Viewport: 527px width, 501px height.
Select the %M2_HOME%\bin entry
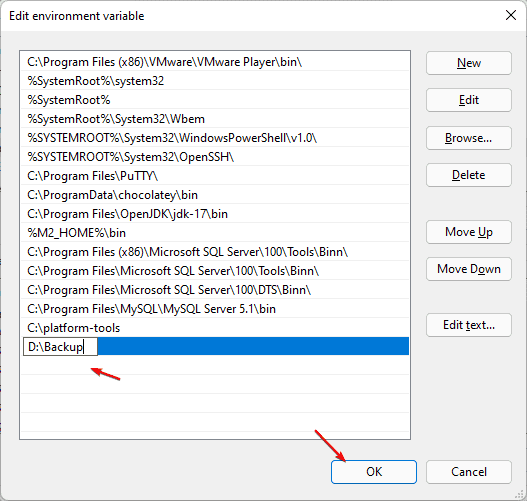tap(215, 233)
